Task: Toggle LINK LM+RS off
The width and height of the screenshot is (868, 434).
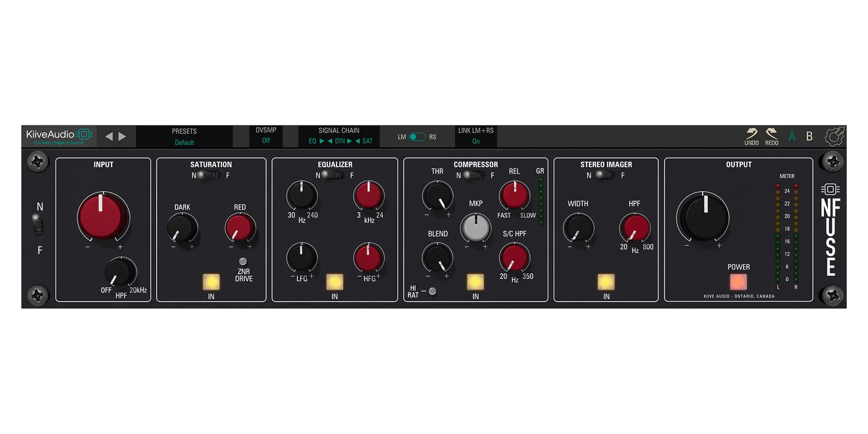Action: tap(476, 141)
